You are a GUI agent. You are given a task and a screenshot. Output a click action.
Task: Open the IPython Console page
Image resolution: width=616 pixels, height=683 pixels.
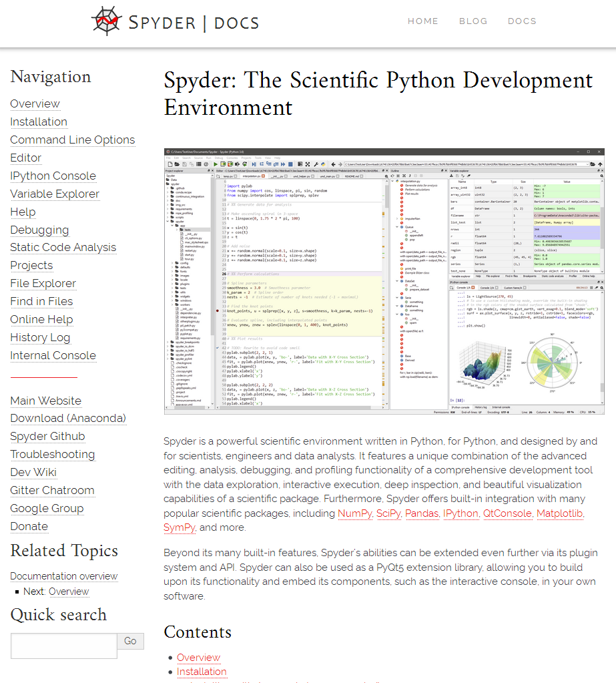coord(53,176)
